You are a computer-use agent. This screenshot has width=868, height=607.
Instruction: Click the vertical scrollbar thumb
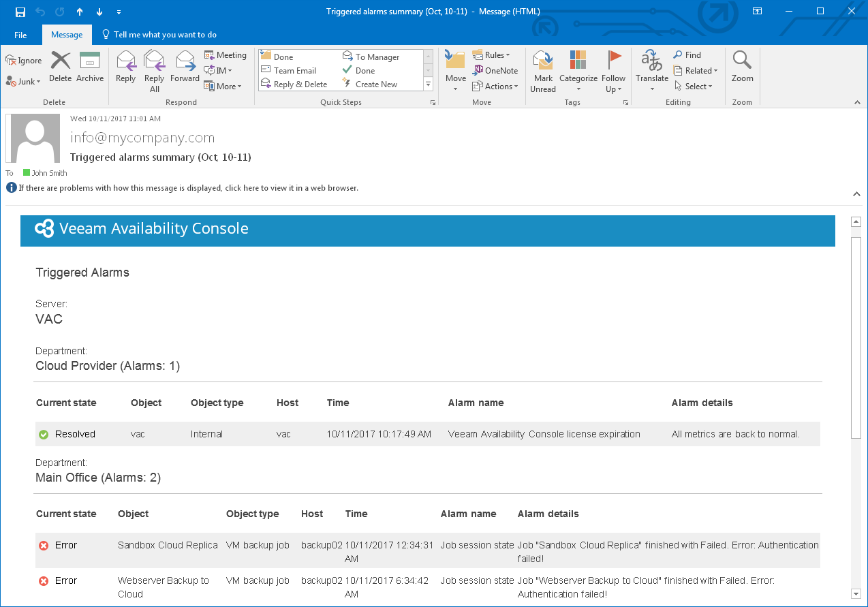point(856,337)
